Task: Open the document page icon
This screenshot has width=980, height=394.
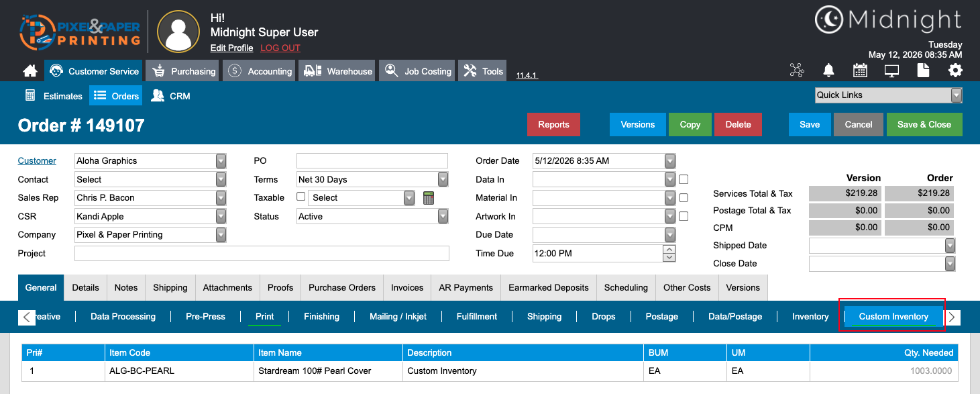Action: (924, 70)
